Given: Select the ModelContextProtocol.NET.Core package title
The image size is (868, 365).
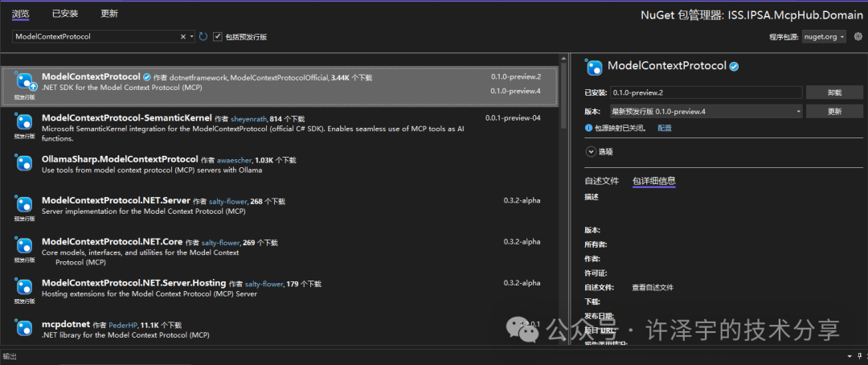Looking at the screenshot, I should [113, 242].
